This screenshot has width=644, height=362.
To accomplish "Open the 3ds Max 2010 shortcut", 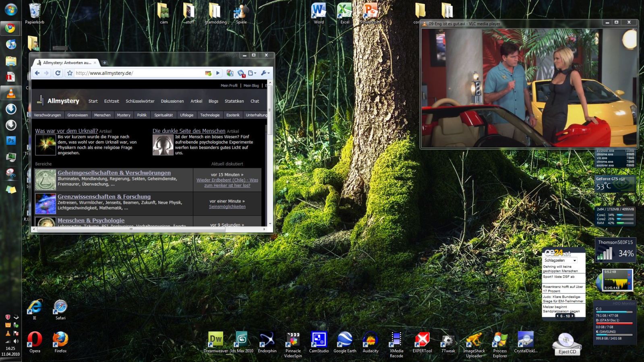I will click(241, 339).
